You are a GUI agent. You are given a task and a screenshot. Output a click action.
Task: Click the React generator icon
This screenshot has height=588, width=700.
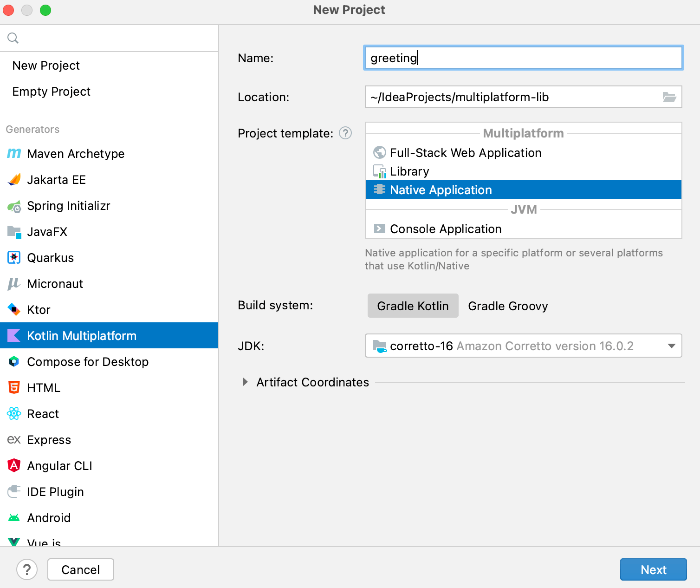[x=14, y=413]
